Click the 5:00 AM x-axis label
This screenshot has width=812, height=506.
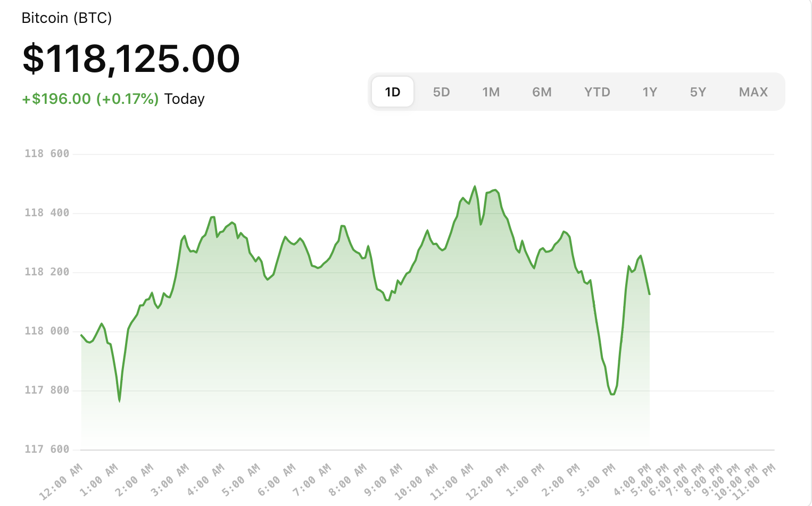241,480
